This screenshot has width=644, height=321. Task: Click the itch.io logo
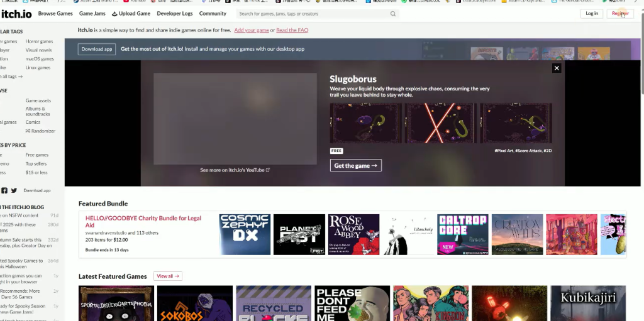click(x=16, y=14)
